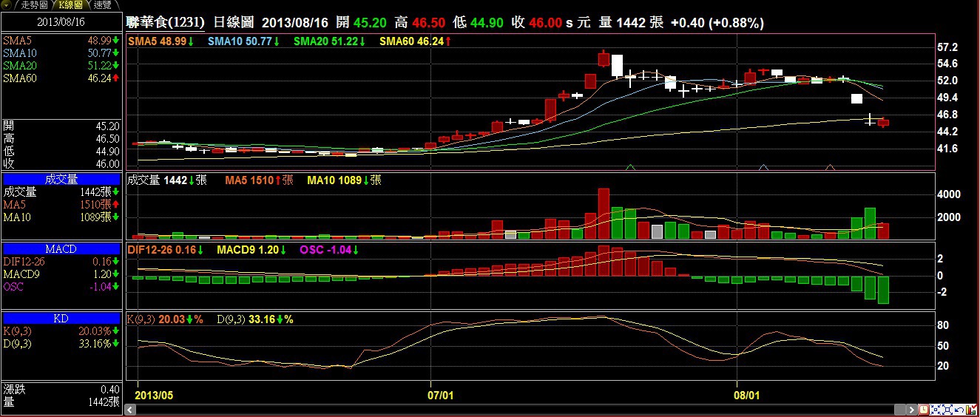Click the 漲跌 0.40 row in sidebar
Image resolution: width=980 pixels, height=417 pixels.
click(61, 390)
